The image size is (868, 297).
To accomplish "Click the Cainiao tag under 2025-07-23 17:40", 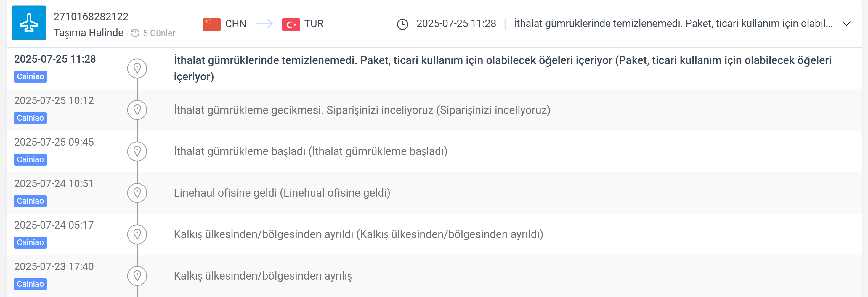I will coord(30,284).
